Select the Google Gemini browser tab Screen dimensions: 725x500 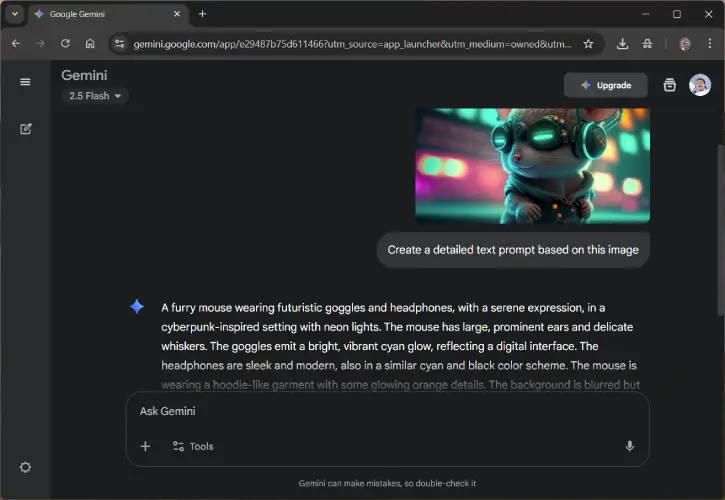tap(105, 14)
